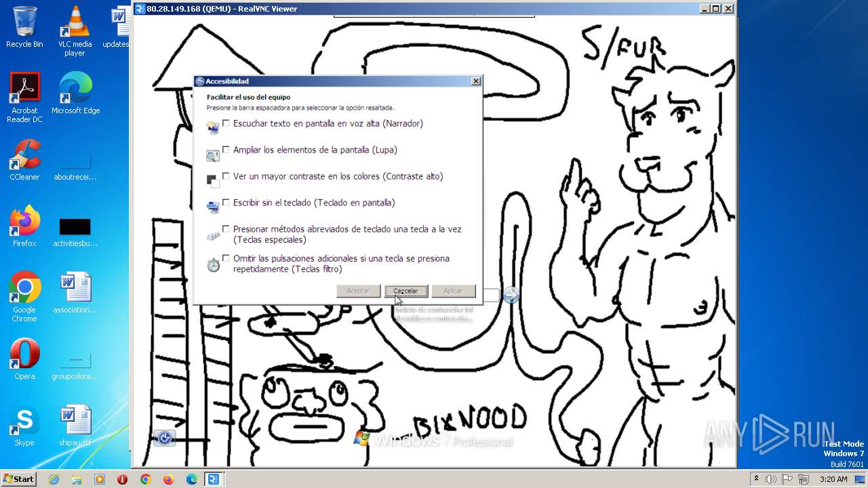Click the Narrador icon in the dialog
The width and height of the screenshot is (868, 488).
point(213,127)
